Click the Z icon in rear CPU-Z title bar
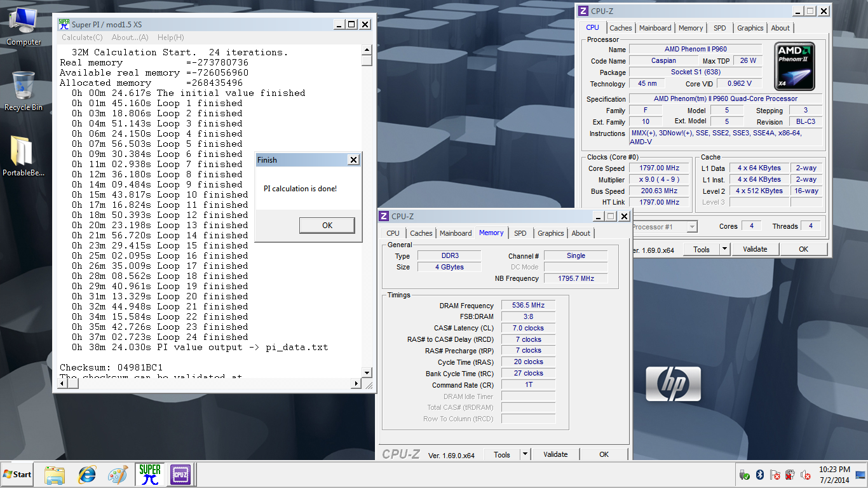 tap(584, 11)
